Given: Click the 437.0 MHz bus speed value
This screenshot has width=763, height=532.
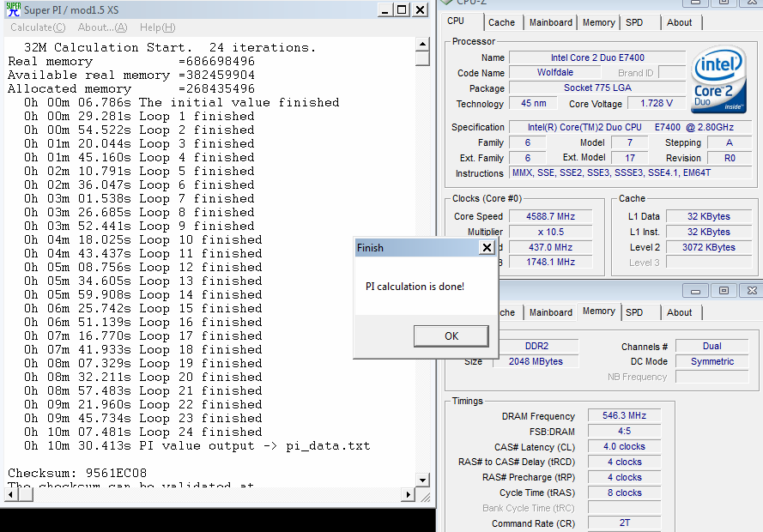Looking at the screenshot, I should [x=550, y=247].
